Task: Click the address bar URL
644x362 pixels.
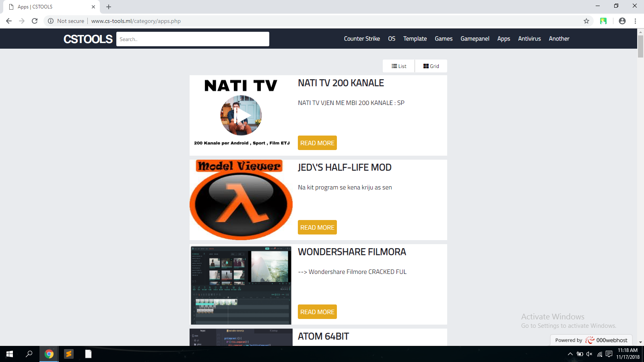Action: [x=136, y=21]
